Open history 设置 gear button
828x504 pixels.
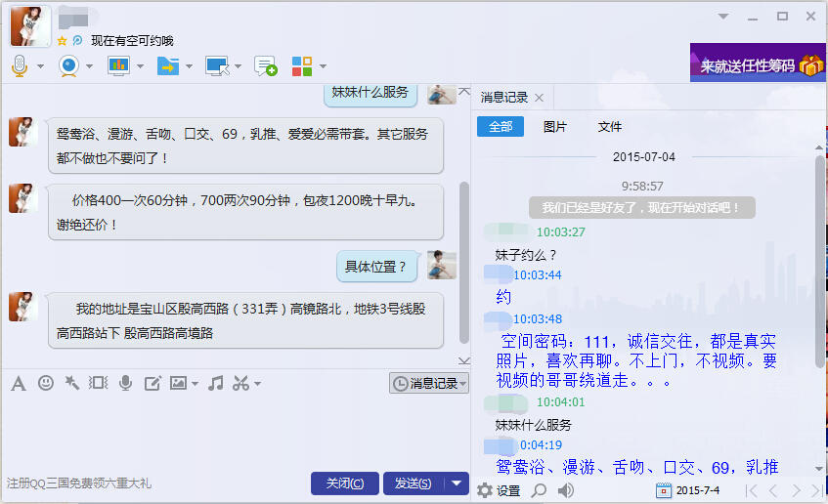[499, 490]
